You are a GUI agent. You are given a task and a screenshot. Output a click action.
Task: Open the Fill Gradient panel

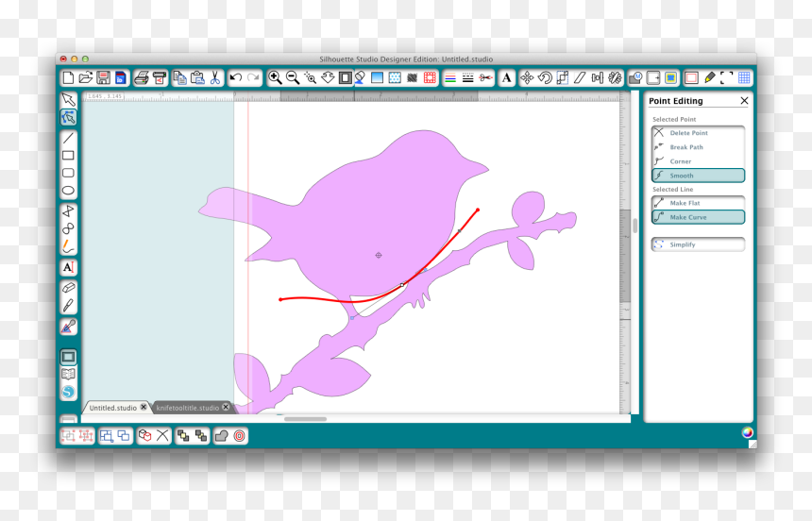tap(377, 78)
